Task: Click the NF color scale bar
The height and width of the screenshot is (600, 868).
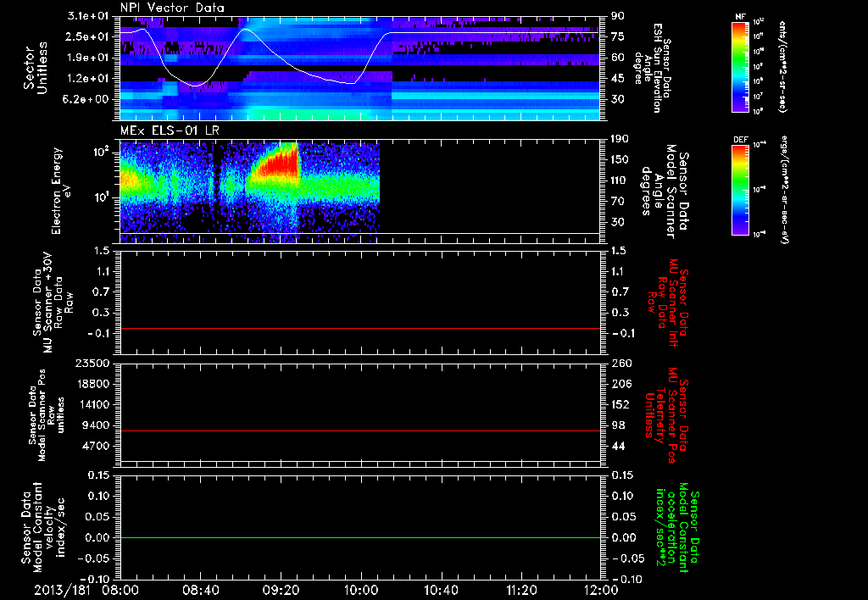Action: click(741, 67)
